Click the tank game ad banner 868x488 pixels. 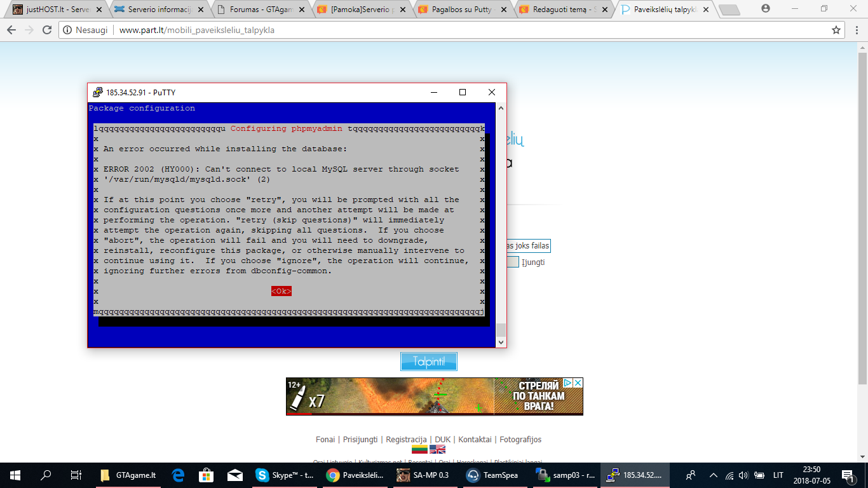(434, 396)
